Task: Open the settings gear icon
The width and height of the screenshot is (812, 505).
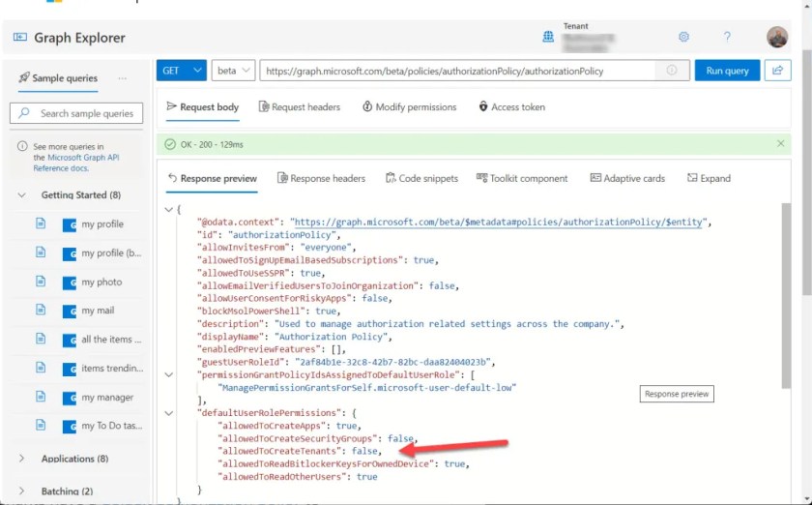Action: point(683,37)
